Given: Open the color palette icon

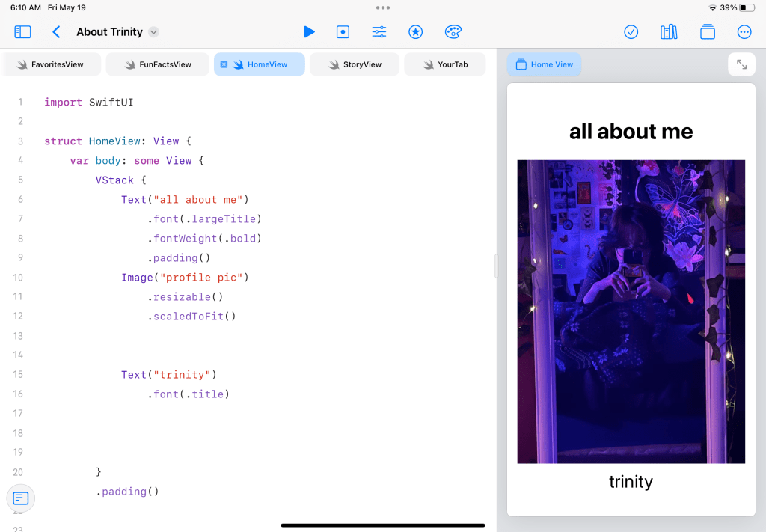Looking at the screenshot, I should tap(453, 32).
